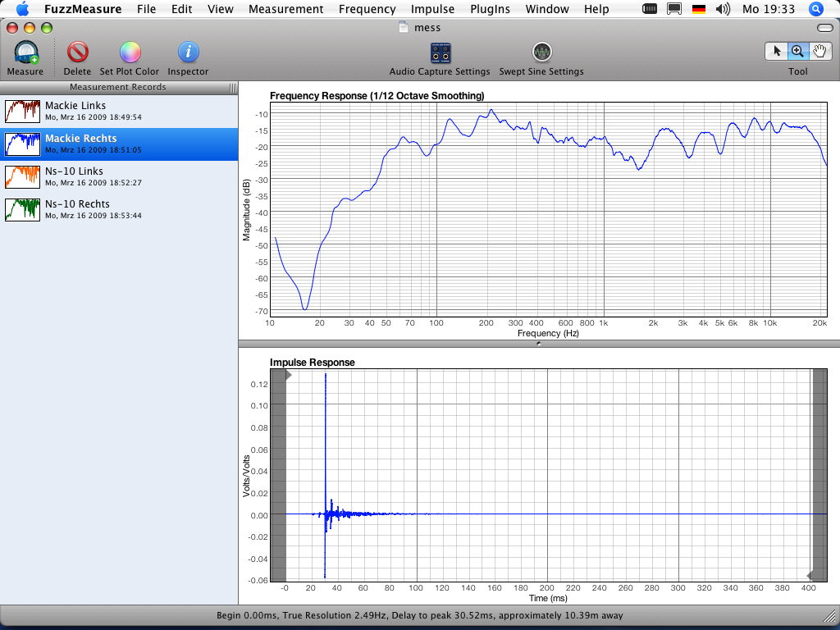This screenshot has width=840, height=630.
Task: Select the Ns-10 Links record
Action: point(119,177)
